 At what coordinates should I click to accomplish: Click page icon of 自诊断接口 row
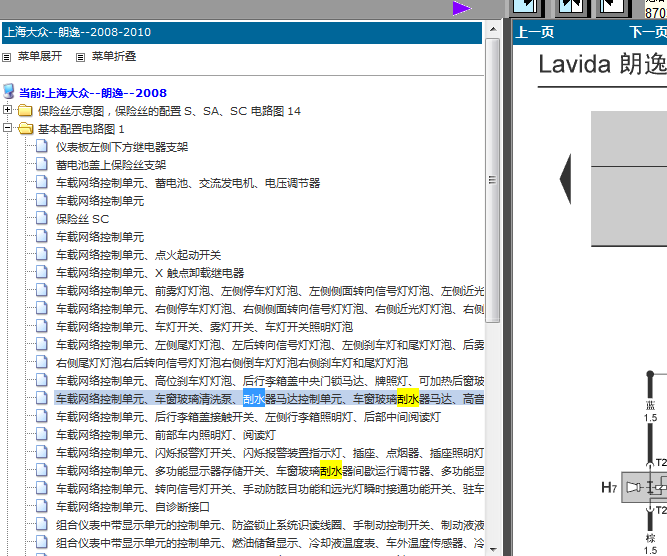point(42,505)
